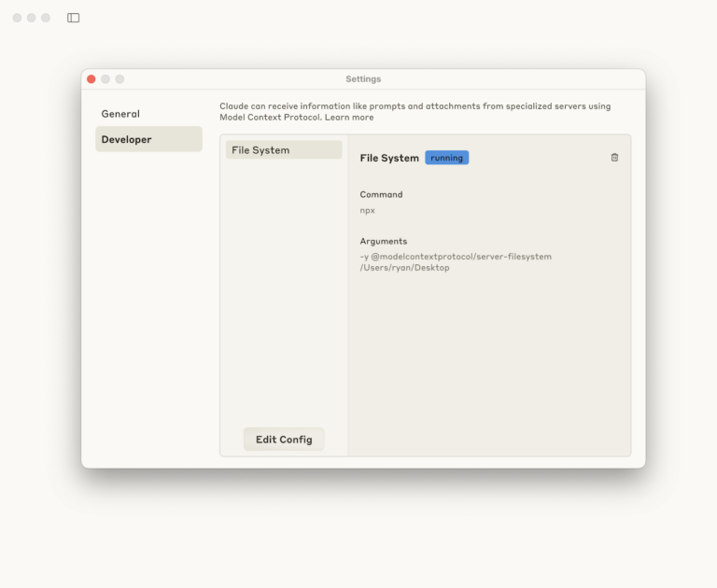Select the Developer settings tab
Image resolution: width=717 pixels, height=588 pixels.
(126, 140)
